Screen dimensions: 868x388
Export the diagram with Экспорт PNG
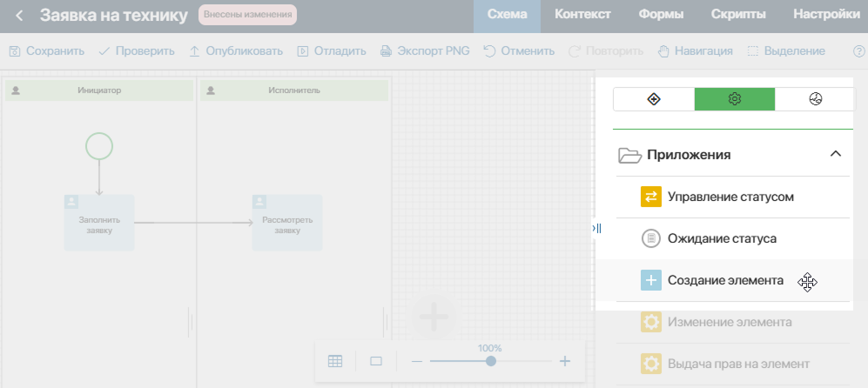coord(425,51)
